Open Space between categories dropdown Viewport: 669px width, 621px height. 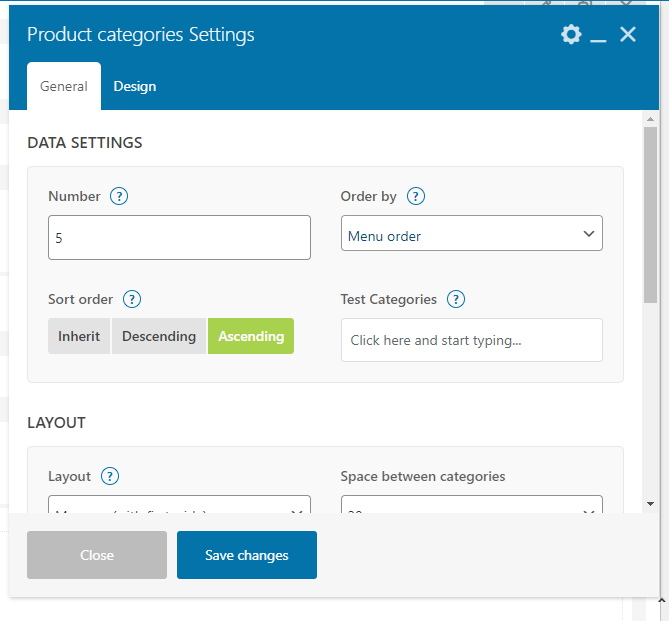[471, 505]
